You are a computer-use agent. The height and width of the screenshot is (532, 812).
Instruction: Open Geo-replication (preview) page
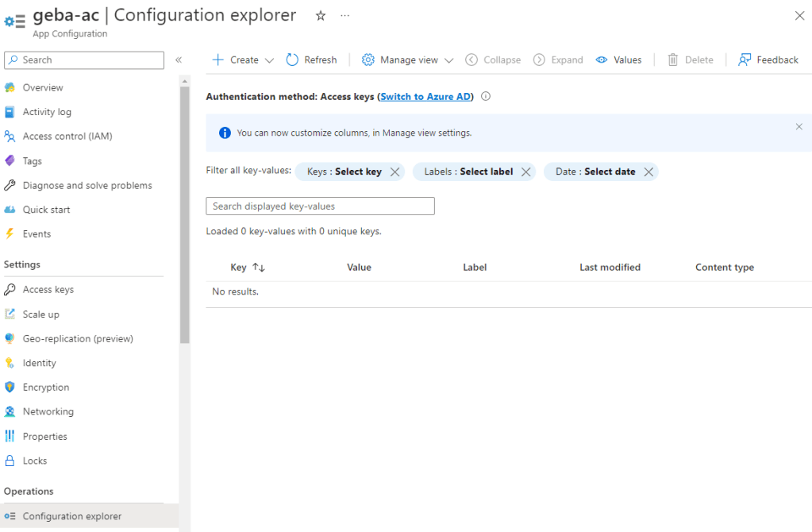click(77, 338)
